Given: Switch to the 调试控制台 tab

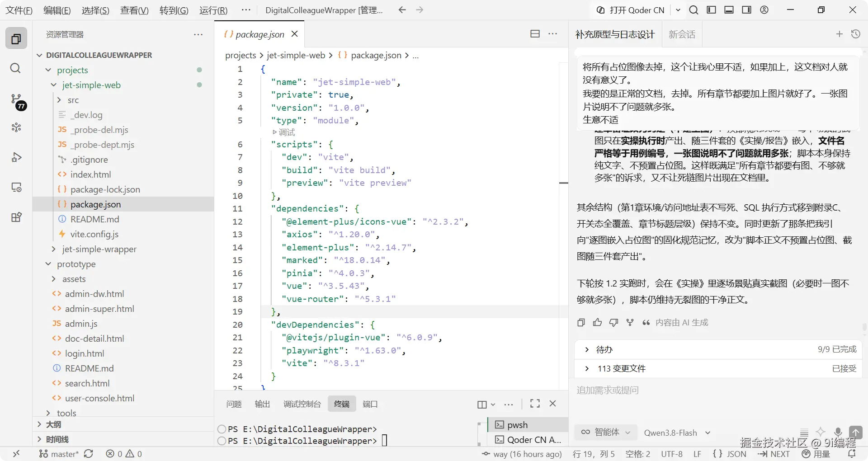Looking at the screenshot, I should click(302, 404).
